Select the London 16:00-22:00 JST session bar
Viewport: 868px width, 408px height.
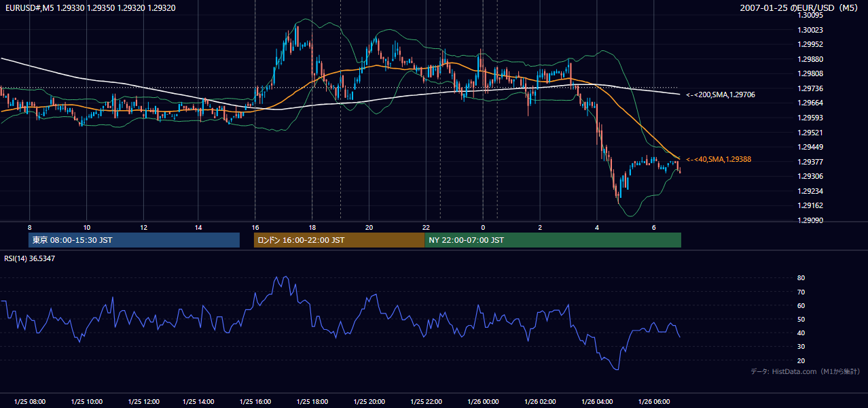pyautogui.click(x=339, y=240)
